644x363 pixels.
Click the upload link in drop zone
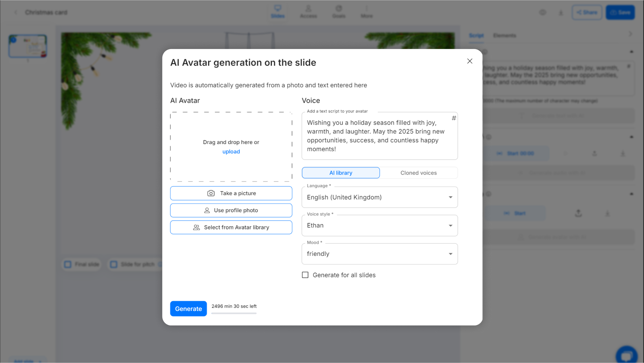[x=231, y=152]
